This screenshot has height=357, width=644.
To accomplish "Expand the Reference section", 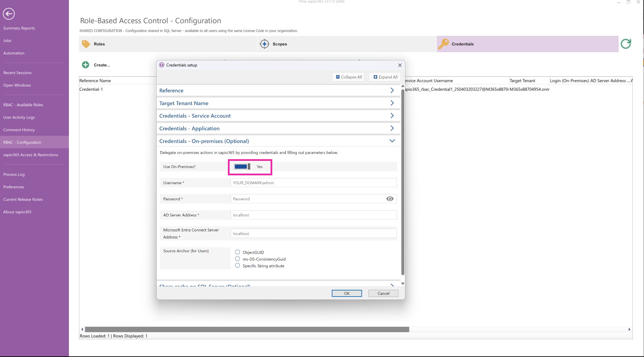I will [392, 91].
